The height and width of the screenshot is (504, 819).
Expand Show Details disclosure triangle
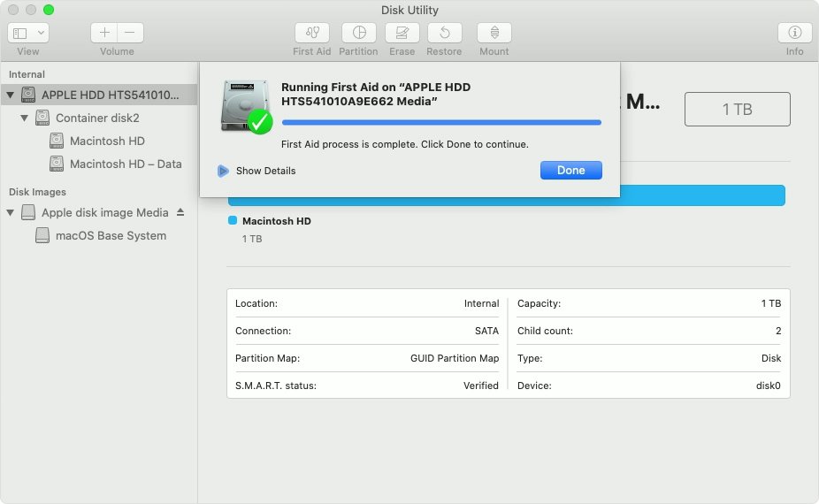223,171
